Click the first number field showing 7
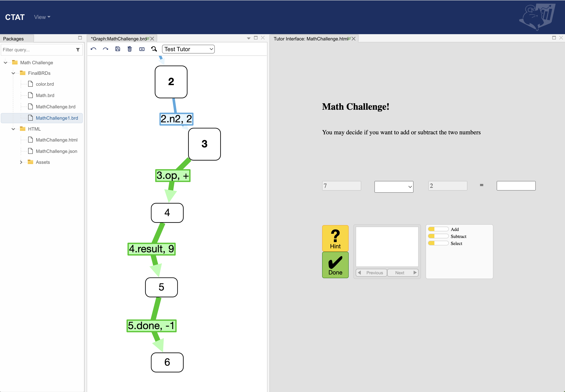 (341, 186)
